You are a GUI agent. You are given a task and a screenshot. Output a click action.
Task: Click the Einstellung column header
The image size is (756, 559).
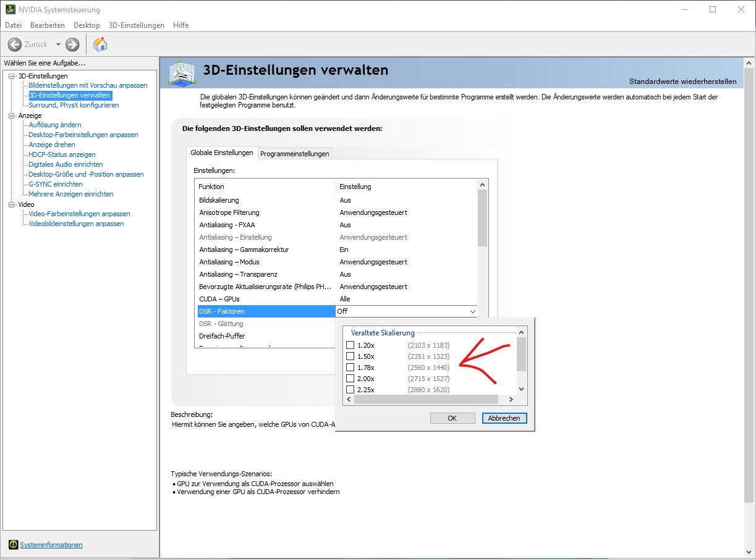tap(407, 187)
